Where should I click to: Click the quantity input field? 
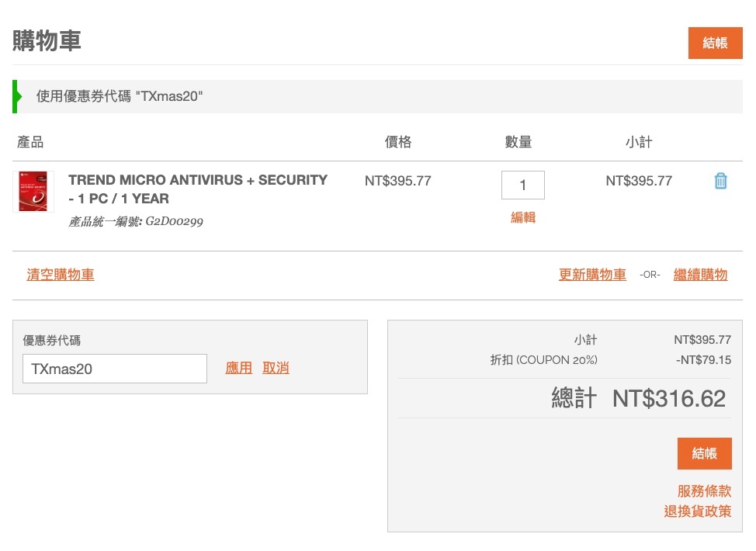click(x=522, y=185)
